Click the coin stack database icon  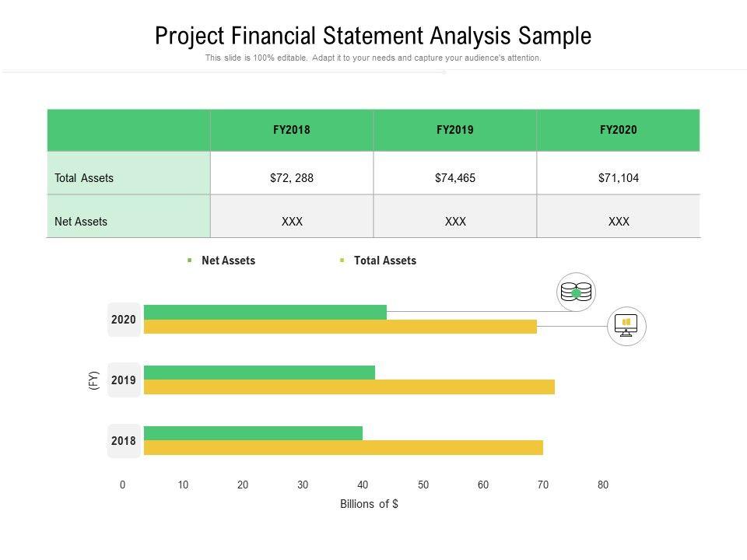tap(576, 292)
